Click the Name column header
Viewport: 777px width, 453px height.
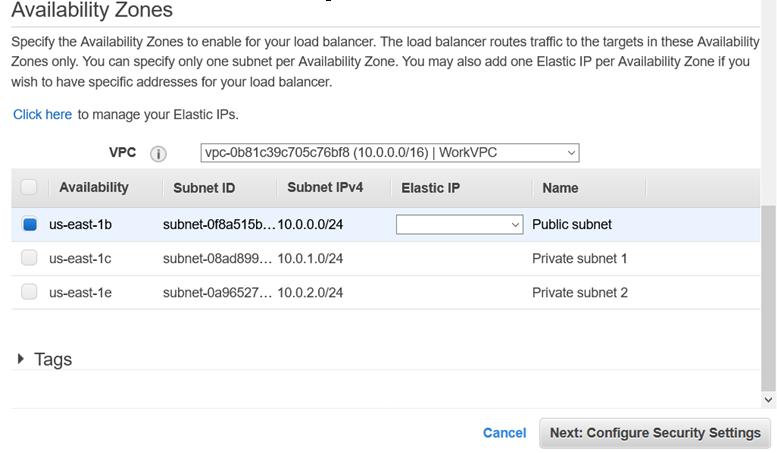coord(560,188)
